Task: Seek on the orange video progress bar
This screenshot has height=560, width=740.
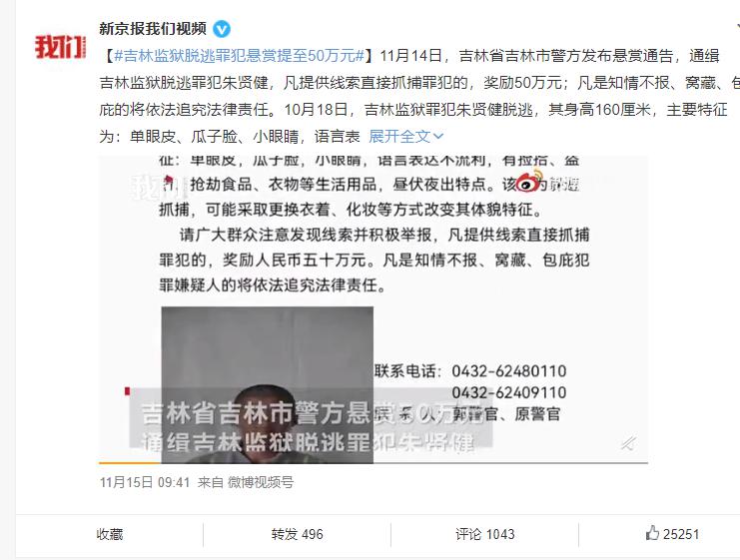Action: click(x=372, y=463)
